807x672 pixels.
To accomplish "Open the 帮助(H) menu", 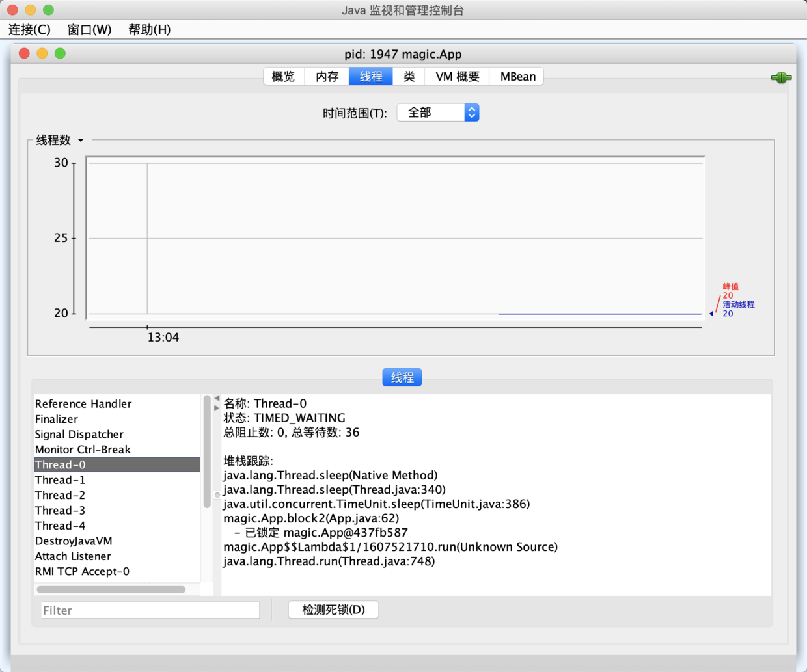I will 149,29.
